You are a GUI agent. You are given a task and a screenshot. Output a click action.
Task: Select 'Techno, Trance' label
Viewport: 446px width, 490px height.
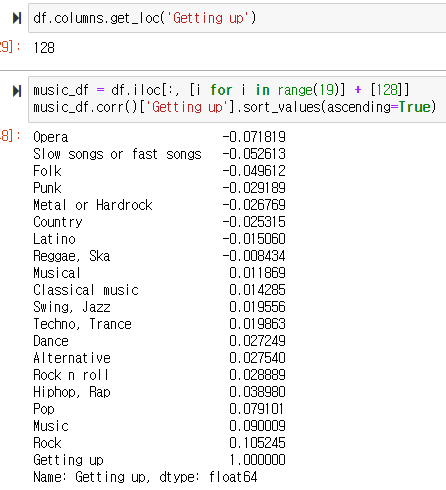[x=82, y=324]
